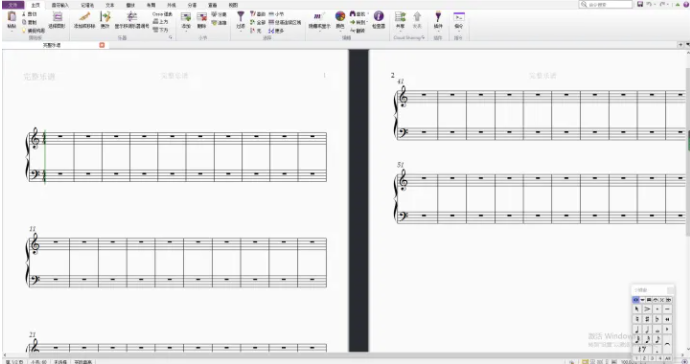Click the delete bars icon with red X

coord(202,17)
